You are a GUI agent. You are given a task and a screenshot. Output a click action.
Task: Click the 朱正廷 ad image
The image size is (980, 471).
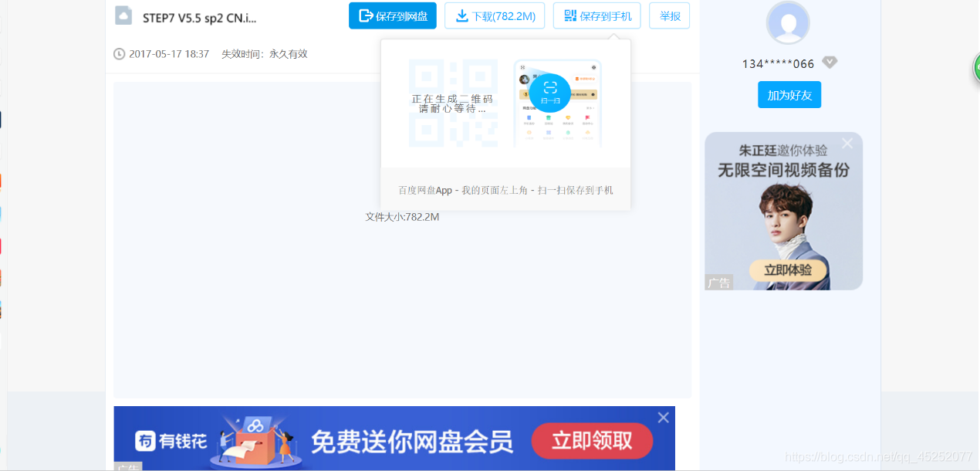tap(783, 211)
